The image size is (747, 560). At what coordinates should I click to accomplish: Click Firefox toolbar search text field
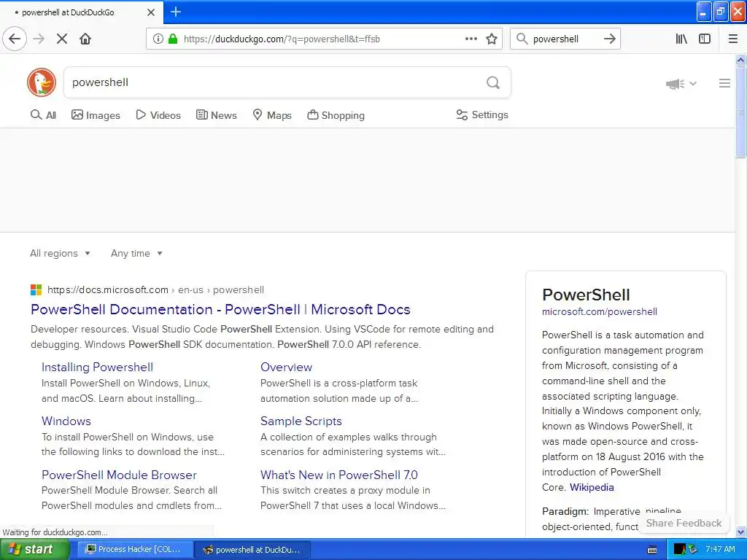[565, 39]
